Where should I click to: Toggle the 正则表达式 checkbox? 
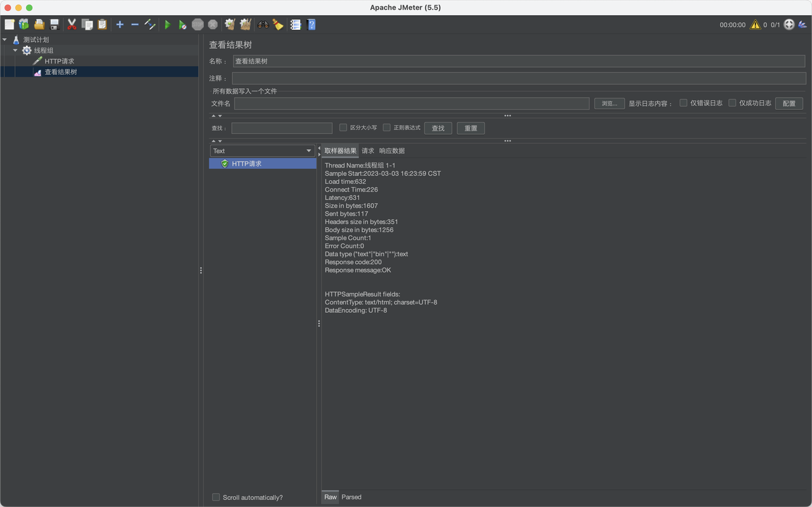tap(386, 128)
